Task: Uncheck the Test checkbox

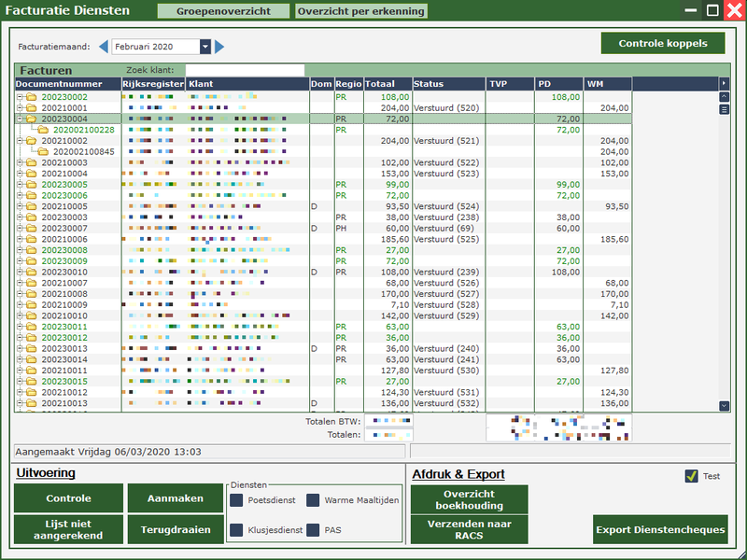Action: point(691,476)
